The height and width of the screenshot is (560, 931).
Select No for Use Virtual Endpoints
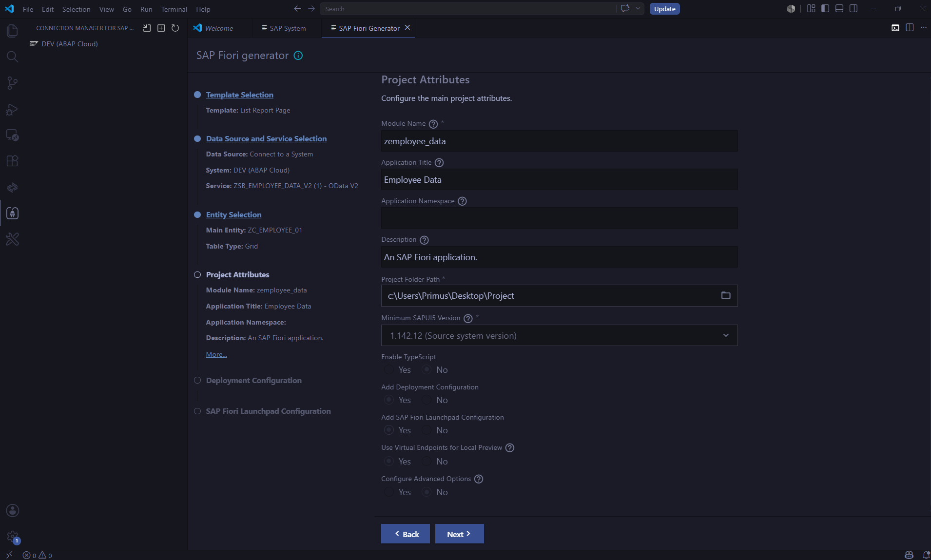(427, 461)
